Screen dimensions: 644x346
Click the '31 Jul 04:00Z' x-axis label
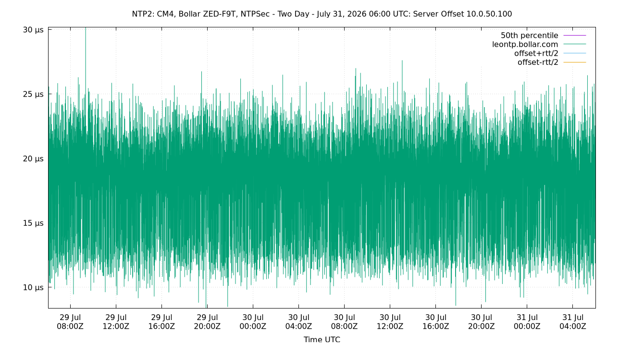coord(572,322)
